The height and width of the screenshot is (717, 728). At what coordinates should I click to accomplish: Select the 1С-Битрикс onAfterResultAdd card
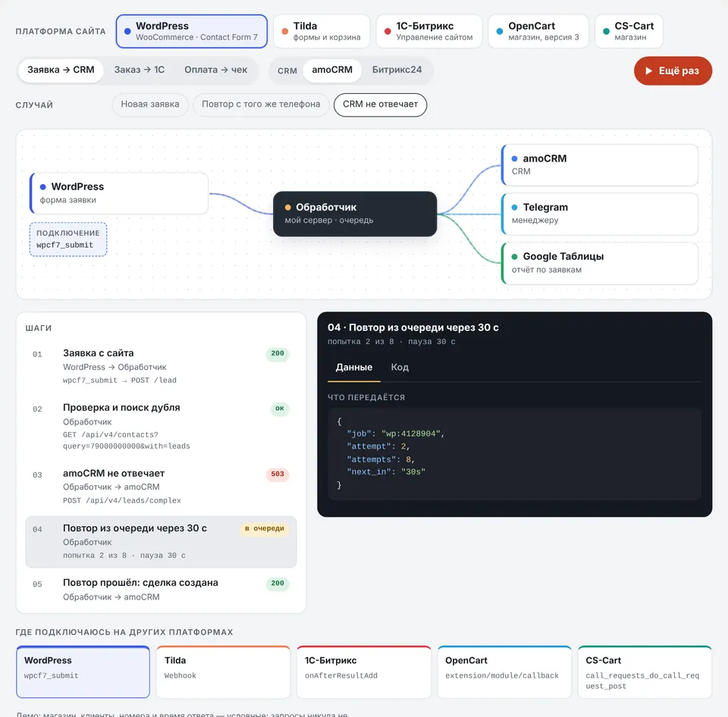tap(364, 672)
